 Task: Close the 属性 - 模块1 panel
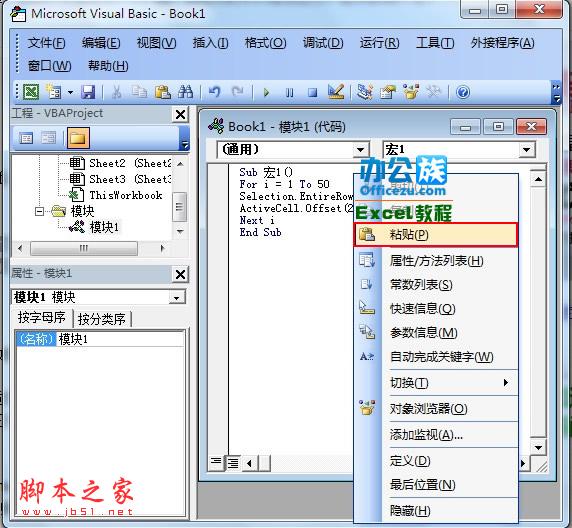pyautogui.click(x=180, y=274)
